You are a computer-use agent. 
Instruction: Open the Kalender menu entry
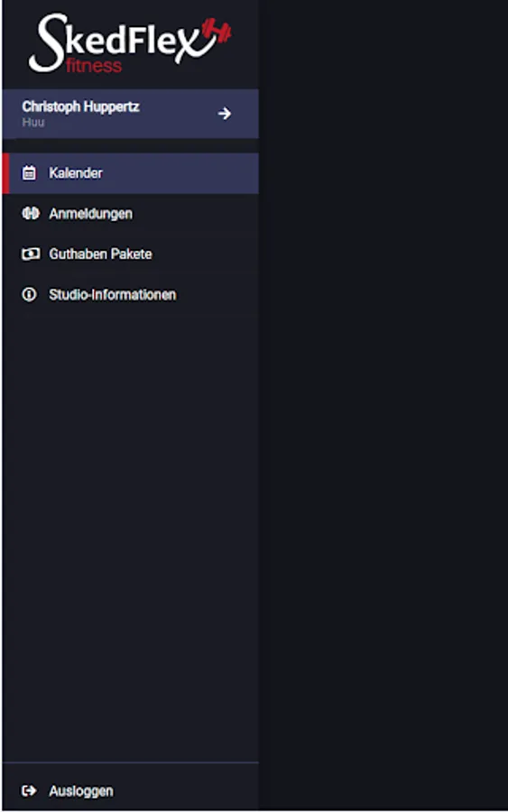[131, 173]
